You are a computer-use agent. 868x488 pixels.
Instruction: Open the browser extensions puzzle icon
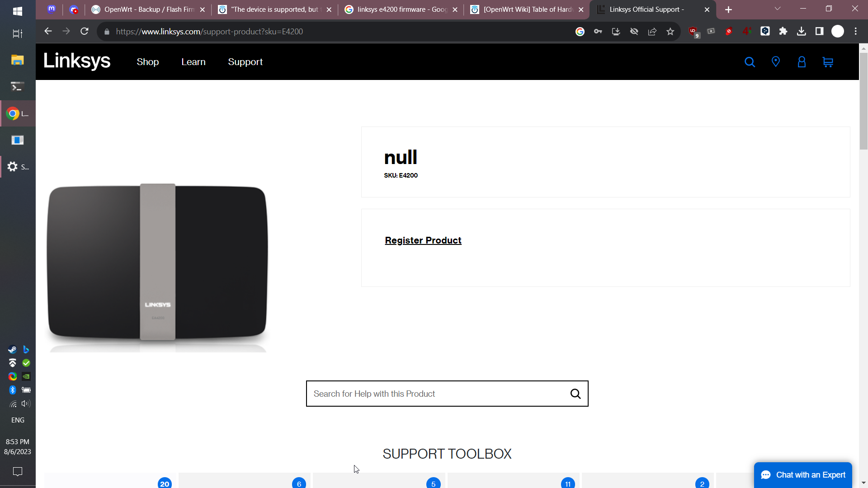coord(783,31)
